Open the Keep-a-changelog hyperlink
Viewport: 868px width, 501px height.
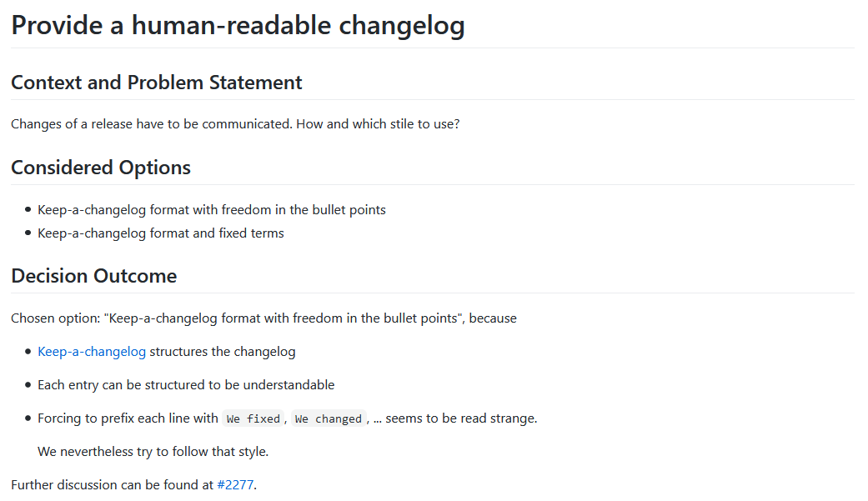tap(92, 352)
